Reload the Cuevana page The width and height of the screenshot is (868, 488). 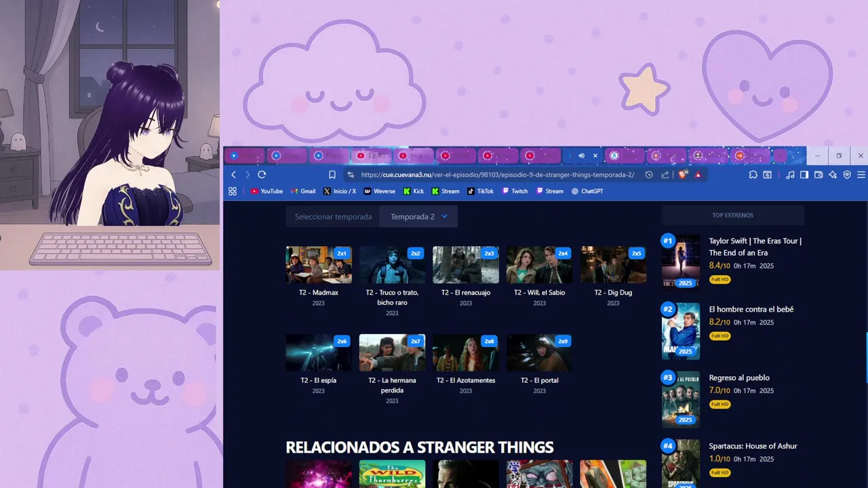(x=262, y=175)
